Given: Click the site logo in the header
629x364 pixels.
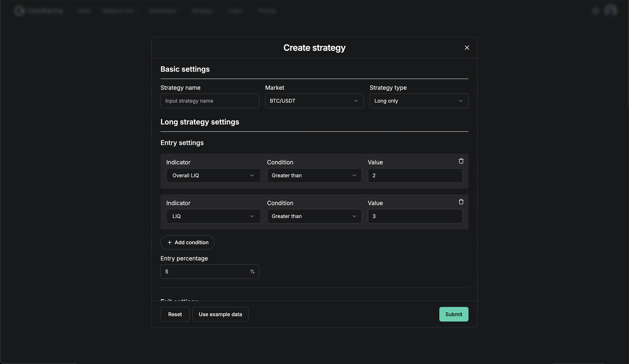Looking at the screenshot, I should (x=20, y=11).
